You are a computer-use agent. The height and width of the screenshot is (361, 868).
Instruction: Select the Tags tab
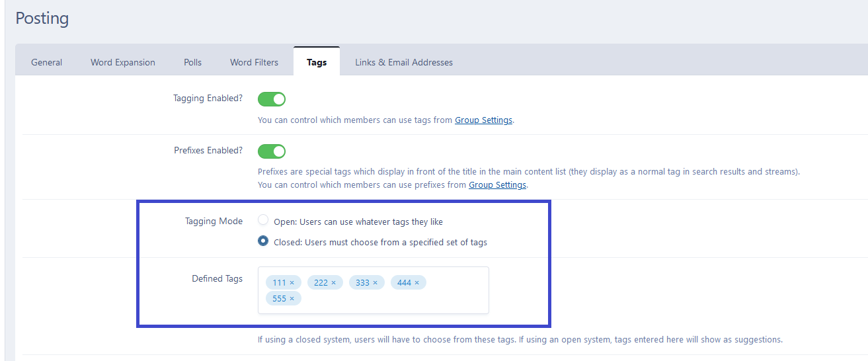[317, 62]
